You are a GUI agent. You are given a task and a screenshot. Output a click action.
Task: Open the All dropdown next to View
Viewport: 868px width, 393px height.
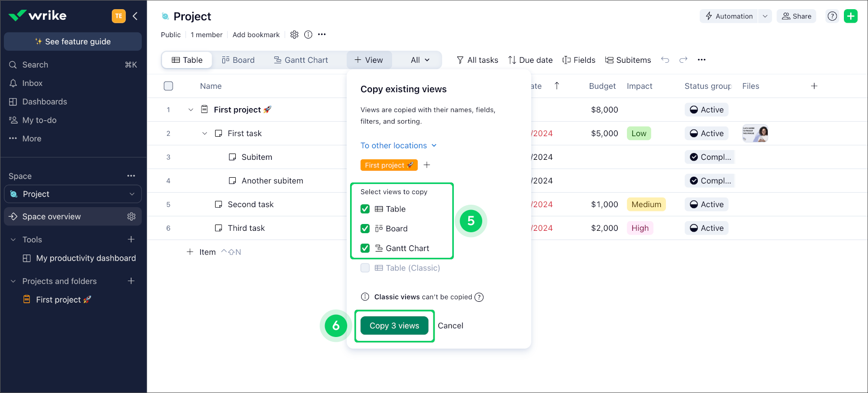tap(420, 60)
